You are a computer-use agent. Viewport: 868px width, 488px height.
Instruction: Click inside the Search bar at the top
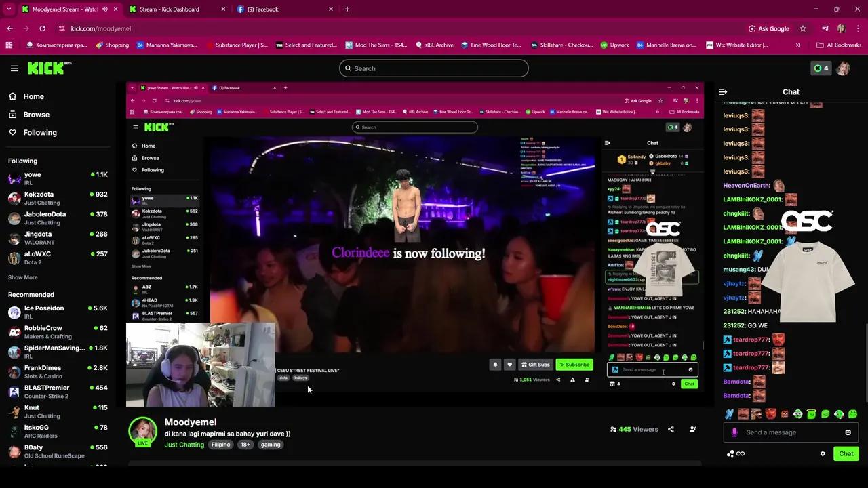[x=434, y=68]
